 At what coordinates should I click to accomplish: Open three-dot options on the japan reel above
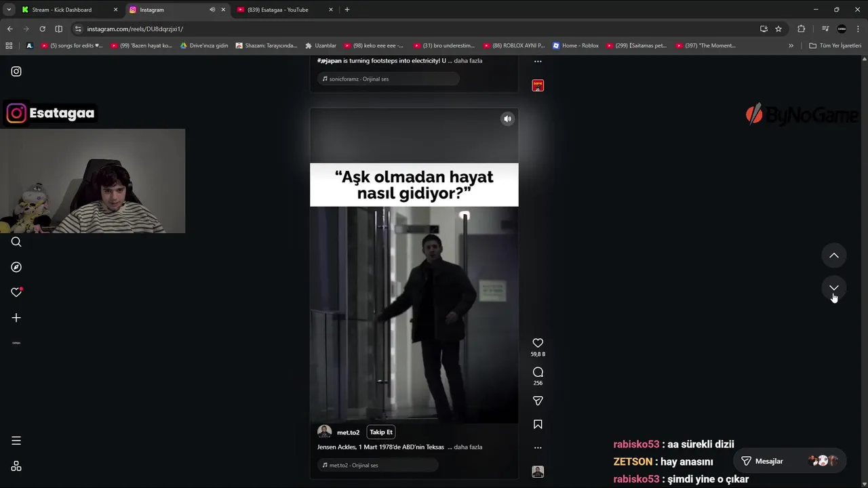[x=538, y=61]
